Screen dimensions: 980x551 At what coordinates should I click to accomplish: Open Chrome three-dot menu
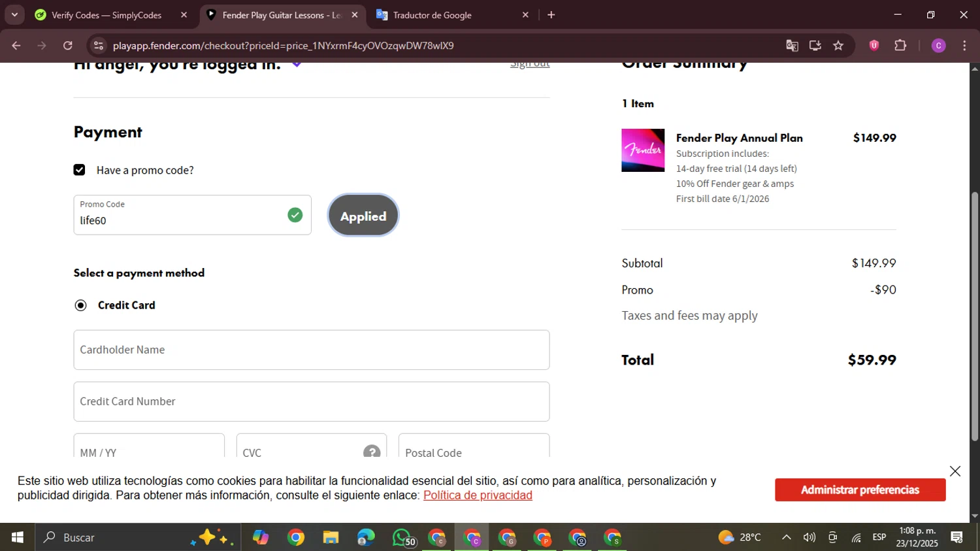(x=964, y=46)
